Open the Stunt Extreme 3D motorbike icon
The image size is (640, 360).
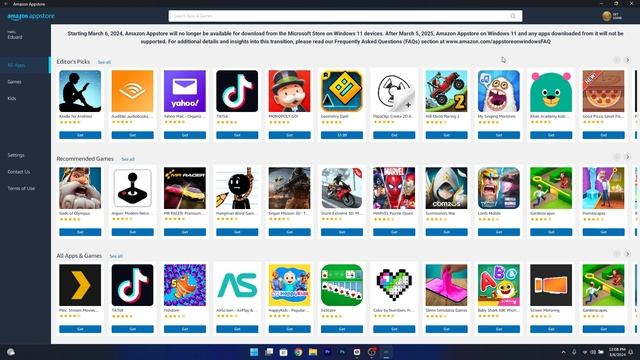point(342,188)
